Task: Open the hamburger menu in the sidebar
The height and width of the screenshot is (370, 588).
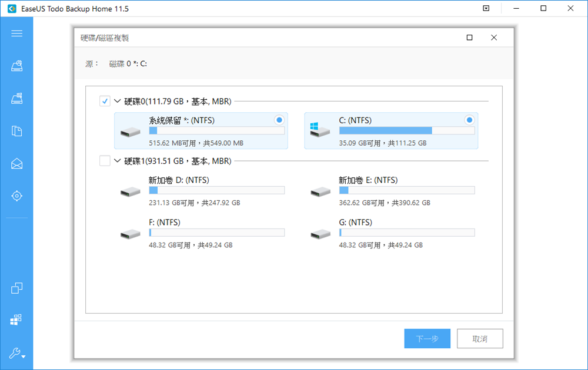Action: pyautogui.click(x=17, y=33)
